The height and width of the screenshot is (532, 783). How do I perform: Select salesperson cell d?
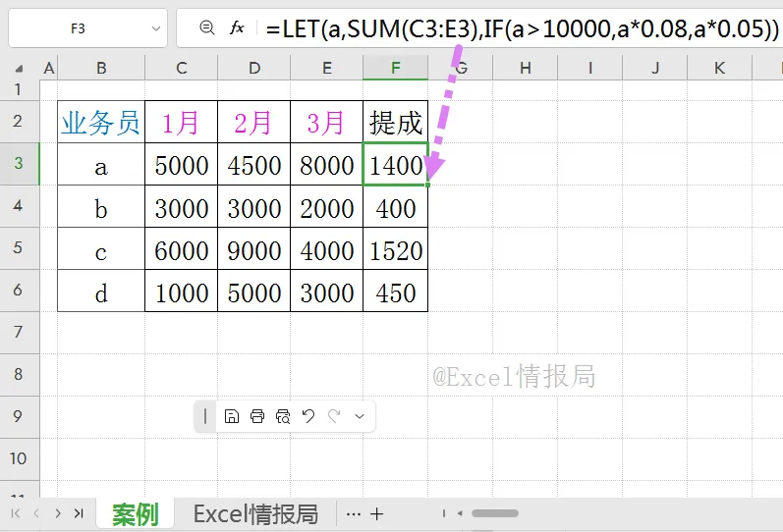click(x=101, y=291)
